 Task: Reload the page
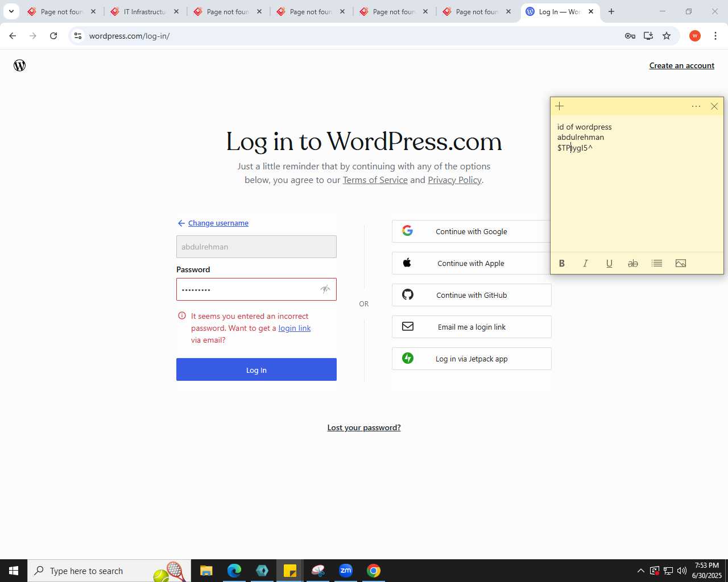(53, 36)
